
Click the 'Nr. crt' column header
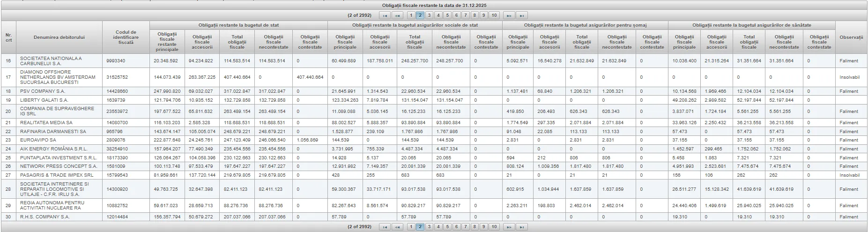tap(8, 37)
